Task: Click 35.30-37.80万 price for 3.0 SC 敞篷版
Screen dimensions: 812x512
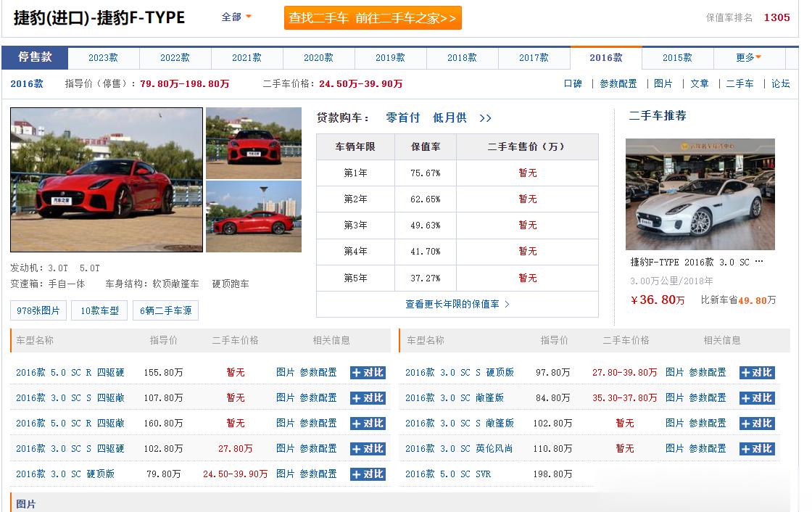Action: [624, 398]
